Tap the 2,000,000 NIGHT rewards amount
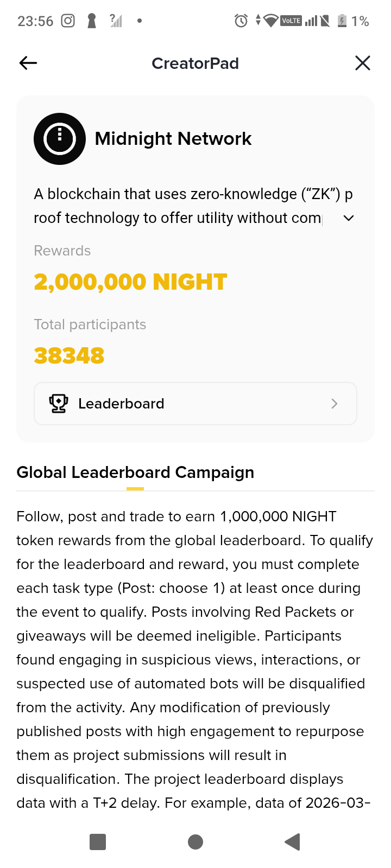Viewport: 391px width, 868px height. (130, 282)
